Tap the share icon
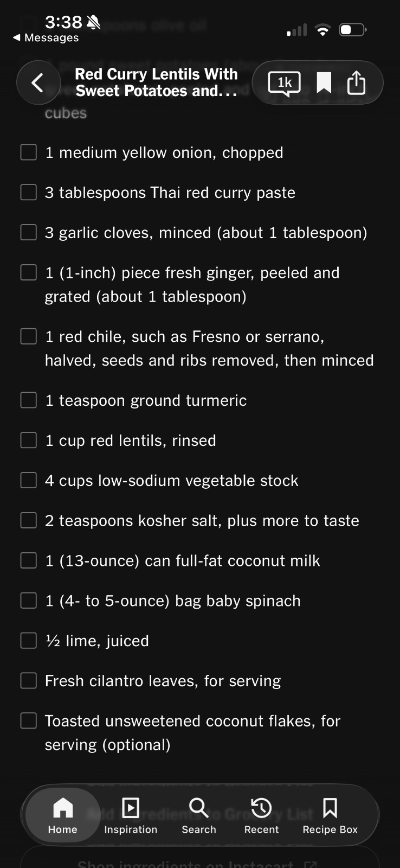This screenshot has height=868, width=400. pos(356,83)
